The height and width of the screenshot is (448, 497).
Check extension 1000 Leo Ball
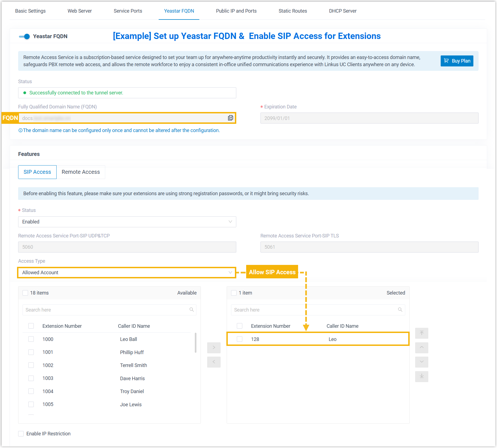pyautogui.click(x=31, y=339)
